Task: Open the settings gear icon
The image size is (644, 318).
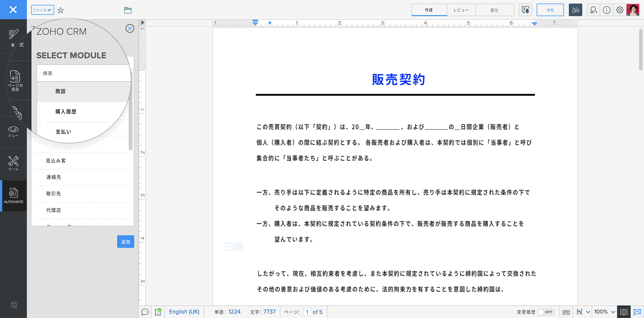Action: coord(620,10)
